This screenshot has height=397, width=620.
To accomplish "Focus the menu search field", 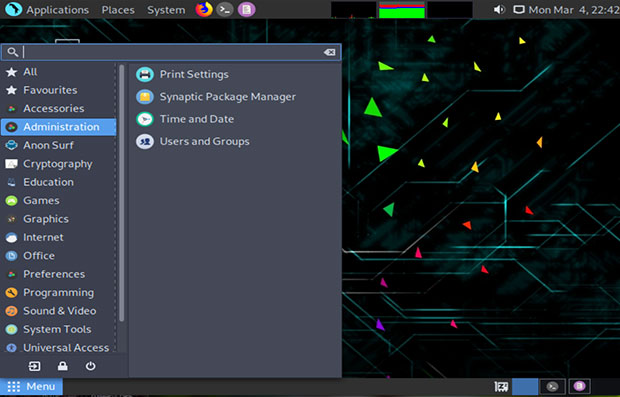I will coord(171,52).
